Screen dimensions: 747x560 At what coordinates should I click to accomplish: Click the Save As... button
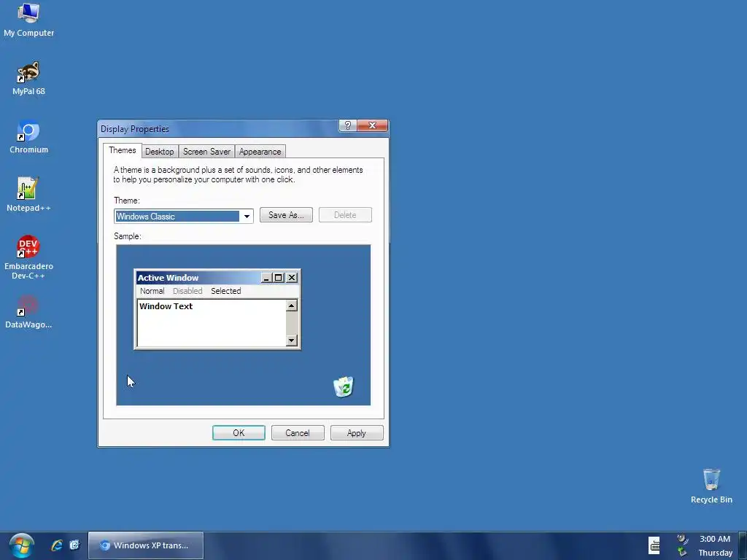[286, 215]
